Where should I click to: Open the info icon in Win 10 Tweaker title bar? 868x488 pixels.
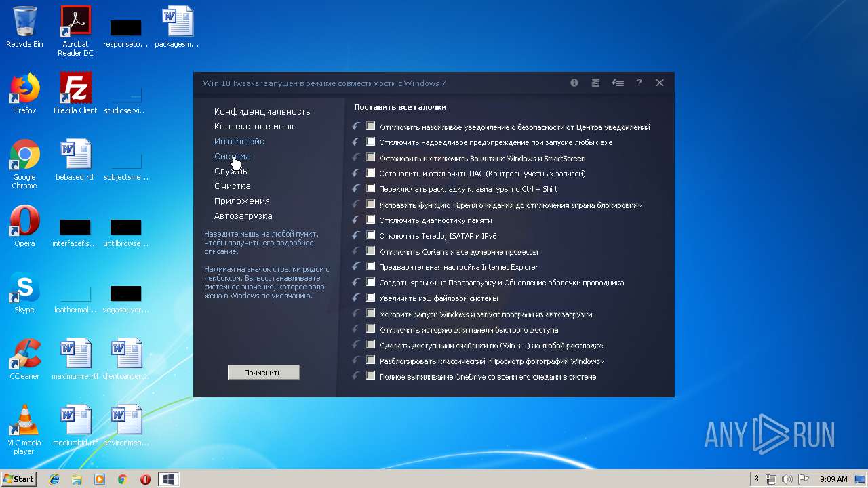tap(574, 83)
